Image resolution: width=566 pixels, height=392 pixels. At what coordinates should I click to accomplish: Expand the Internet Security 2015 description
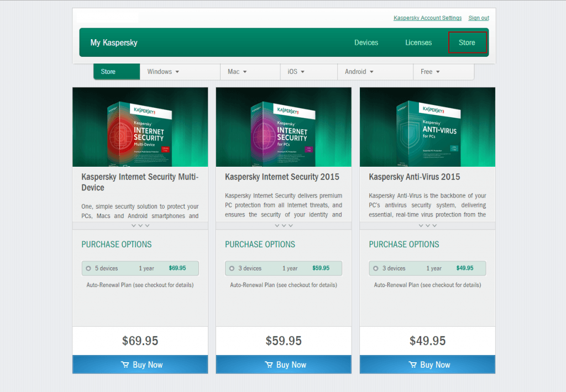point(284,225)
